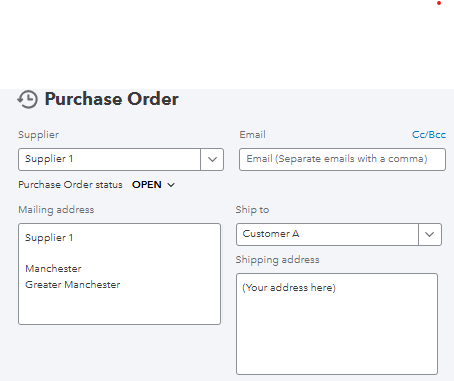Image resolution: width=454 pixels, height=381 pixels.
Task: Open the Cc/Bcc link
Action: coord(429,135)
